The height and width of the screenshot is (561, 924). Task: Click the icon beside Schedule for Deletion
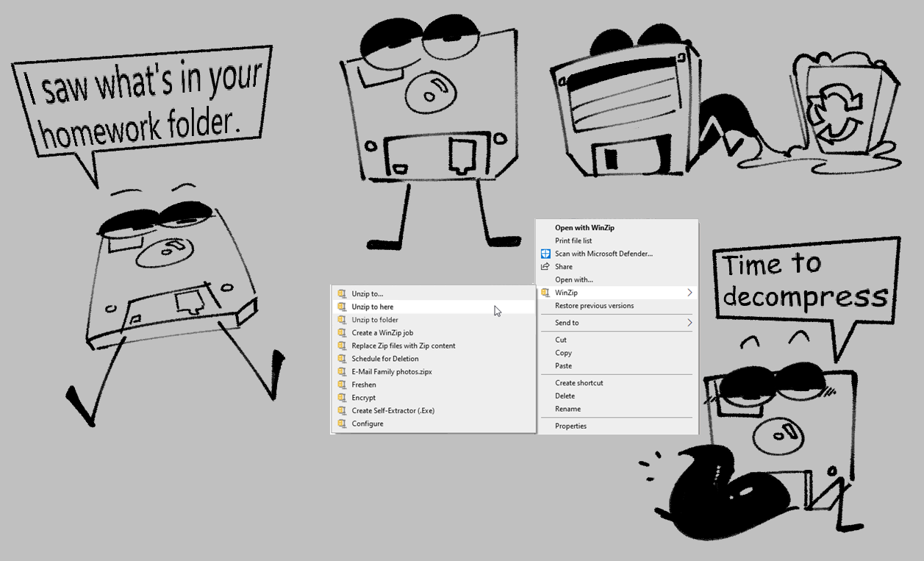pyautogui.click(x=342, y=359)
